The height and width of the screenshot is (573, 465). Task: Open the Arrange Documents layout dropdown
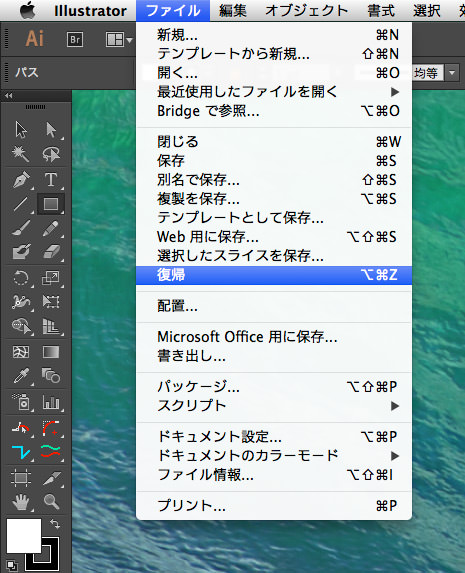tap(119, 39)
